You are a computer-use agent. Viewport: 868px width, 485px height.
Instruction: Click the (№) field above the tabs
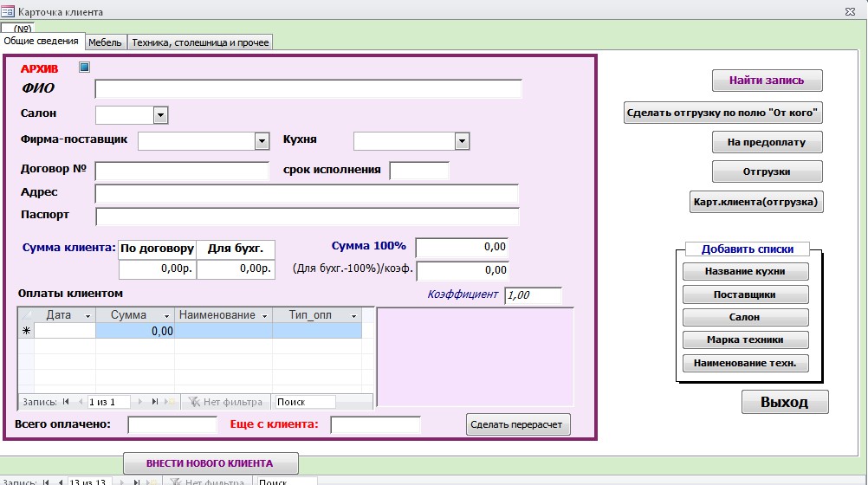pos(17,28)
